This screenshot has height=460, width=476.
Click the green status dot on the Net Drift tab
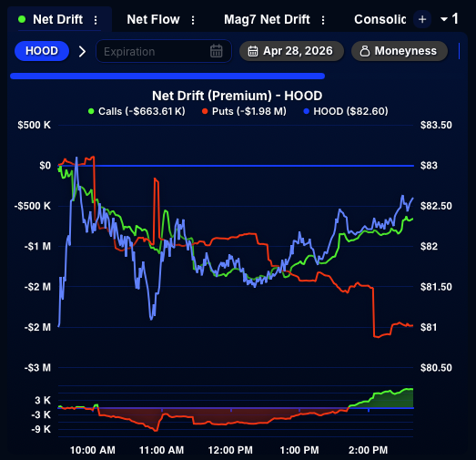pyautogui.click(x=22, y=19)
